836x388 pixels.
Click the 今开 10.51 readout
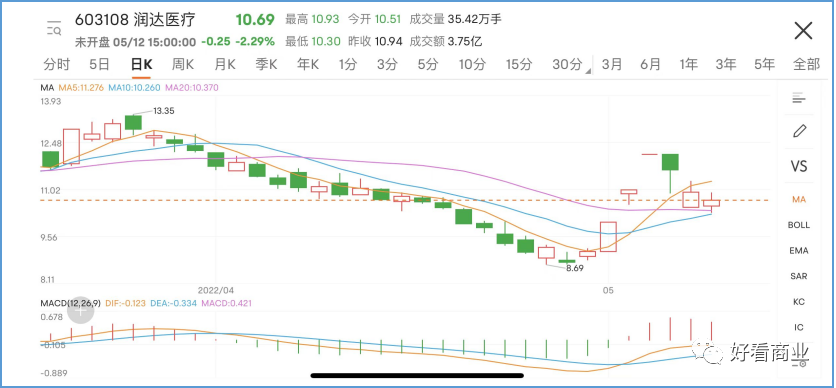374,20
